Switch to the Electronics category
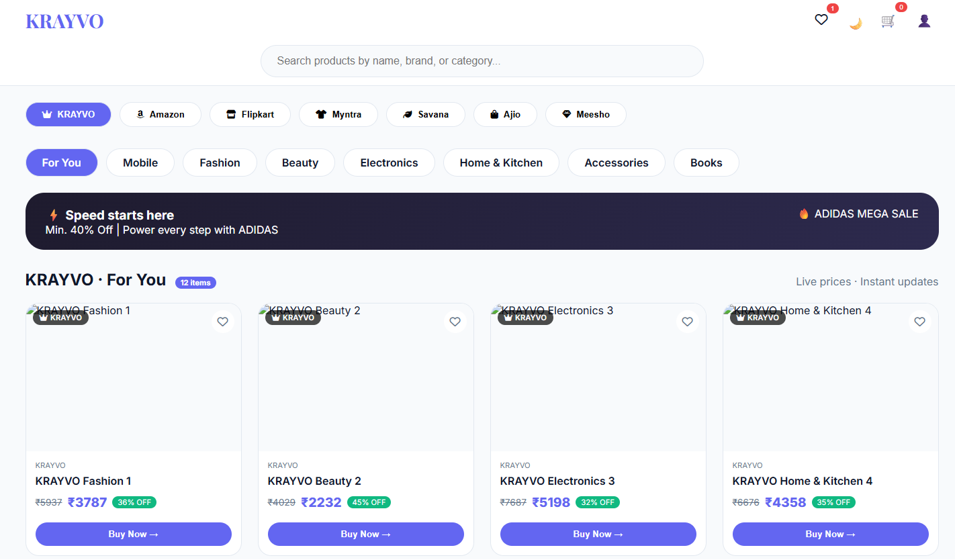 [x=389, y=162]
